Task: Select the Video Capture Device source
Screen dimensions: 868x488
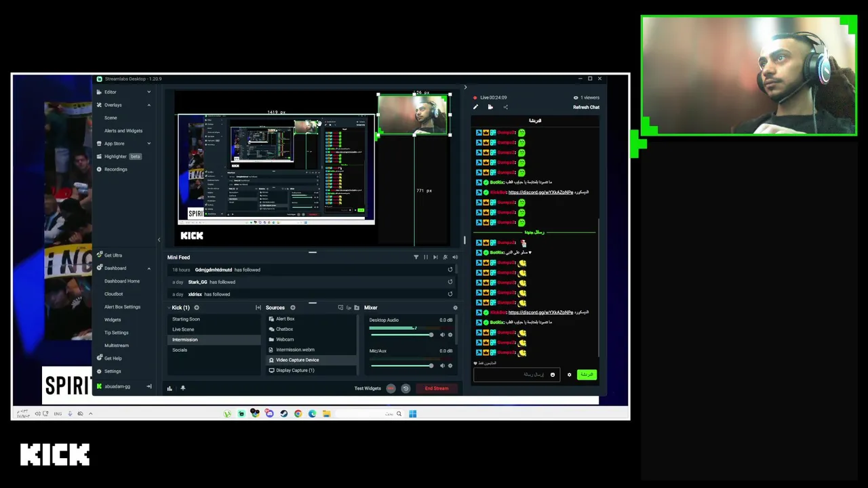Action: (x=311, y=360)
